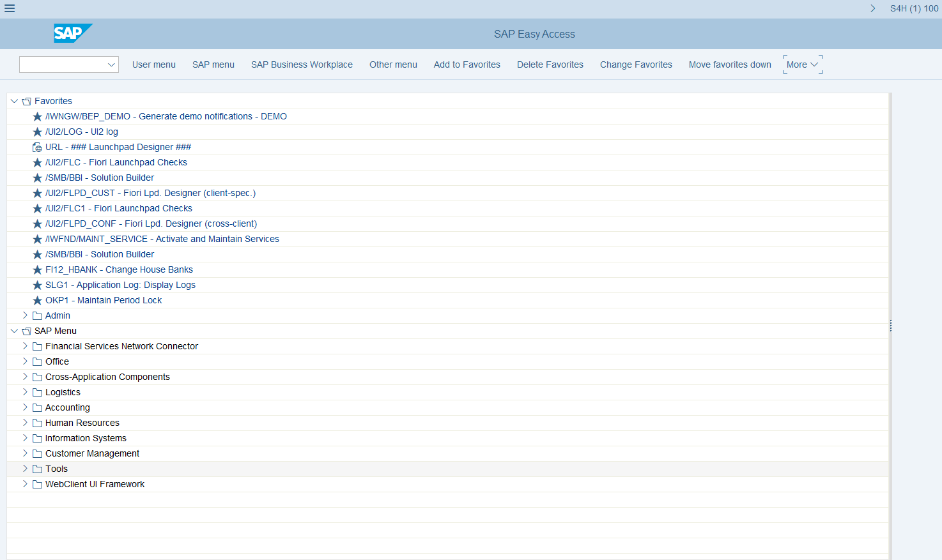The image size is (942, 560).
Task: Click star icon of /UI2/FLPD_CONF entry
Action: click(37, 224)
